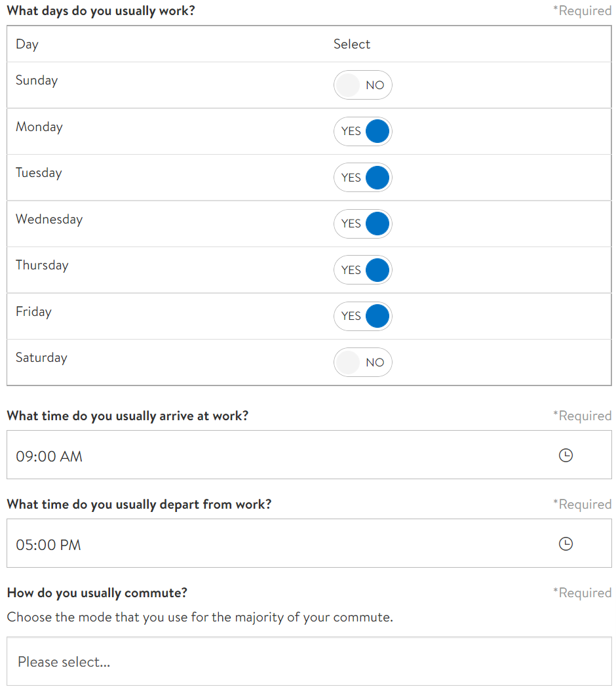The height and width of the screenshot is (689, 616).
Task: Turn off the Tuesday toggle
Action: click(362, 177)
